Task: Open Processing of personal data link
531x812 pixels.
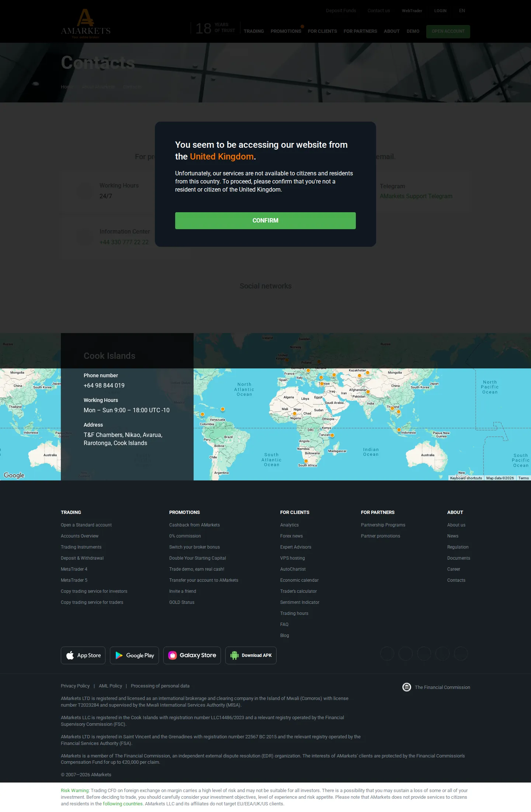Action: (x=160, y=686)
